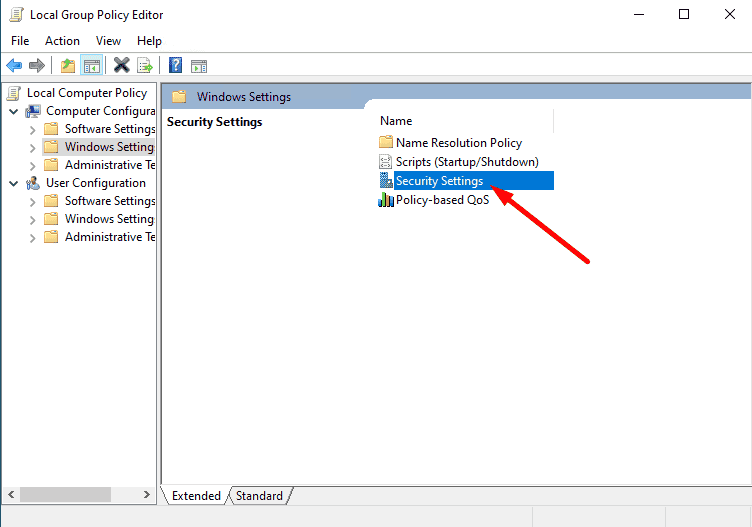Viewport: 752px width, 527px height.
Task: Click the Forward arrow toolbar icon
Action: (x=37, y=65)
